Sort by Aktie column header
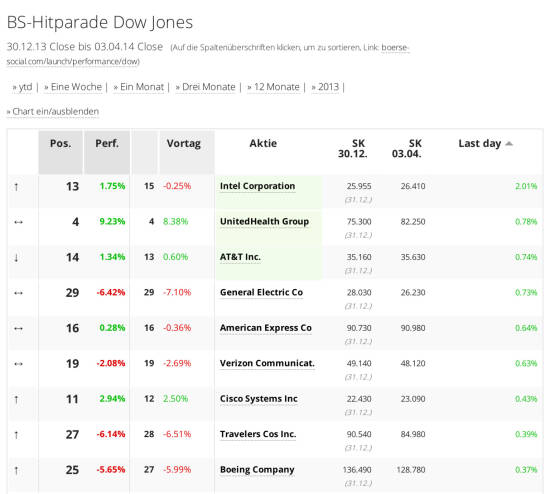550x494 pixels. [263, 143]
